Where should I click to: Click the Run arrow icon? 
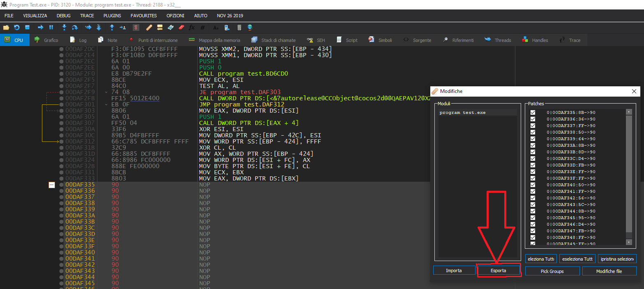pos(41,28)
